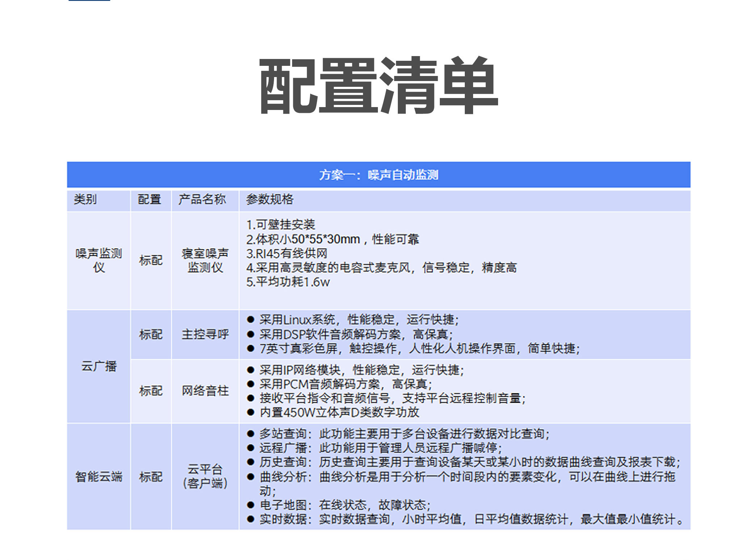This screenshot has width=754, height=560.
Task: Select the 寝室噪声监测仪 product name cell
Action: [x=205, y=260]
